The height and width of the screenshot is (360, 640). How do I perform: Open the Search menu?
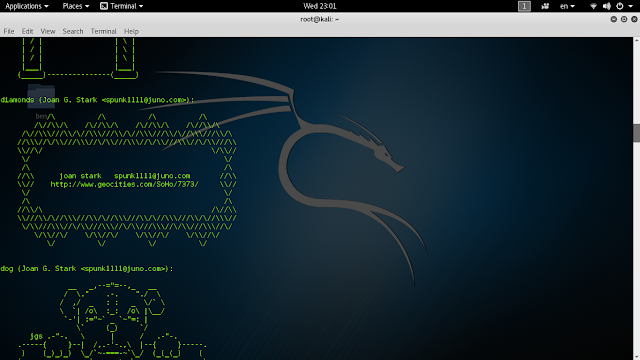[x=73, y=31]
